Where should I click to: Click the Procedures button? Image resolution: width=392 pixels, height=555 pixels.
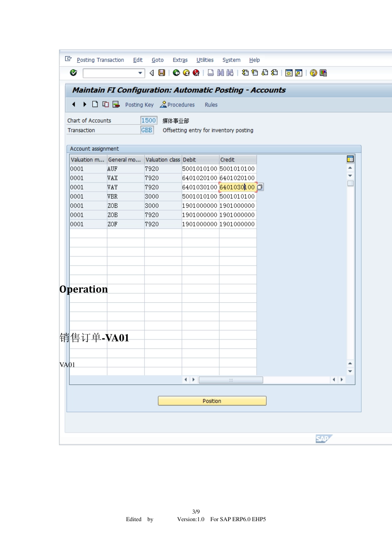(x=177, y=104)
